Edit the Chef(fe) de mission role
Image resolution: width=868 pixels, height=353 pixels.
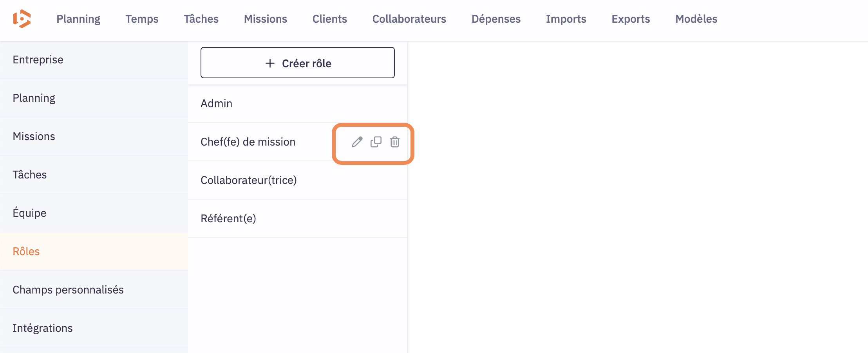click(x=357, y=142)
